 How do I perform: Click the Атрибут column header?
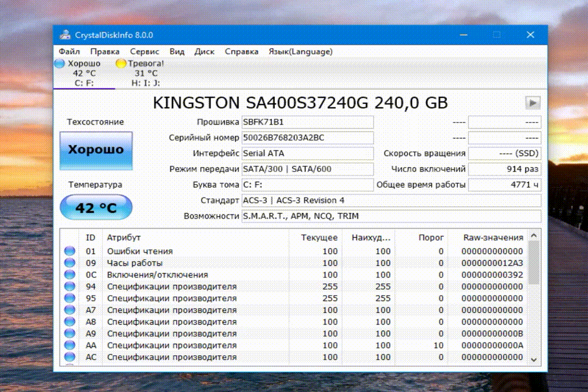click(195, 237)
